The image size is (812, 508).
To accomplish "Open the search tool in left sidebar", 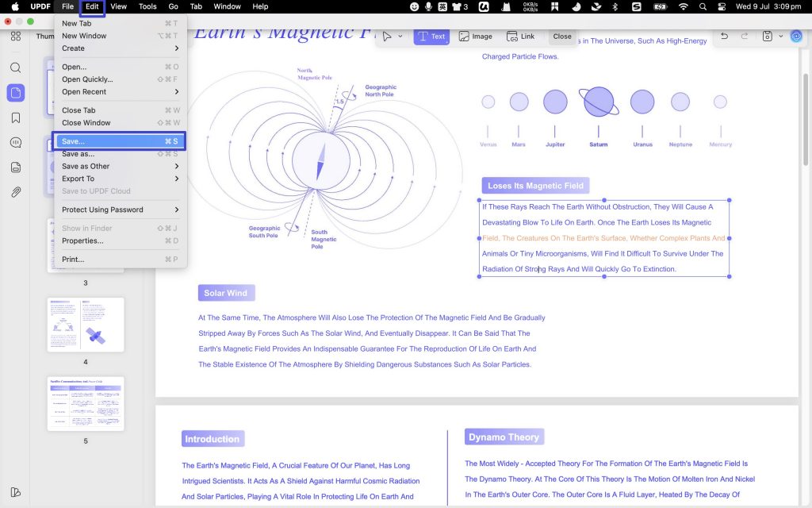I will pyautogui.click(x=16, y=68).
